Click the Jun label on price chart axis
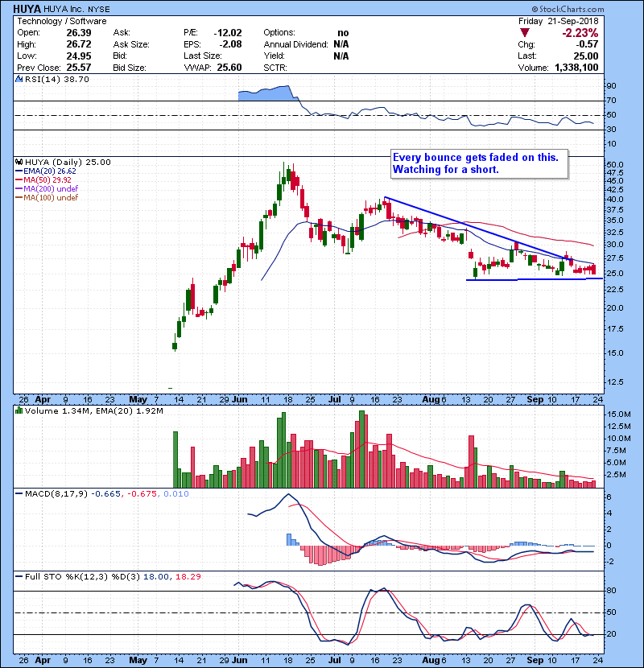 [x=240, y=400]
